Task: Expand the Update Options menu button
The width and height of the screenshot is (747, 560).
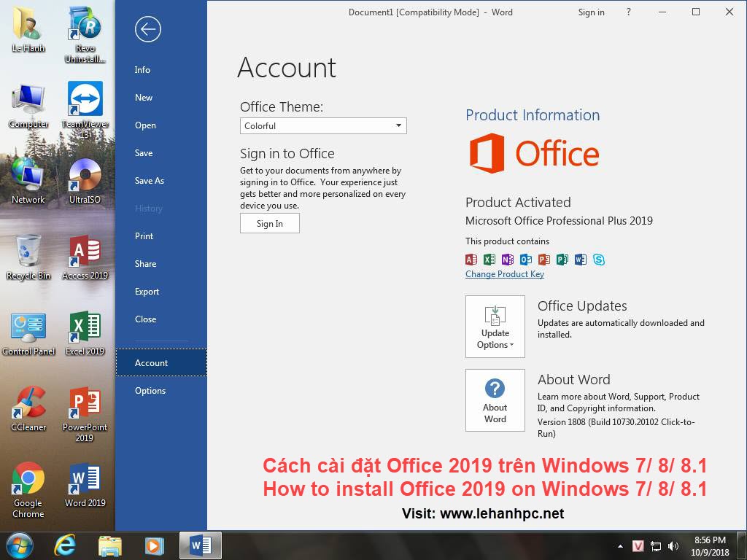Action: tap(495, 326)
